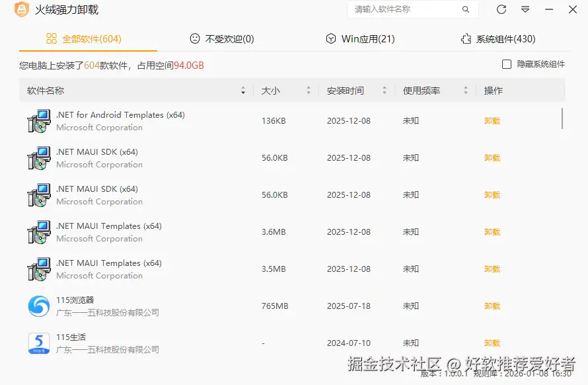588x385 pixels.
Task: Select the 115浏览器 name text
Action: pos(75,300)
